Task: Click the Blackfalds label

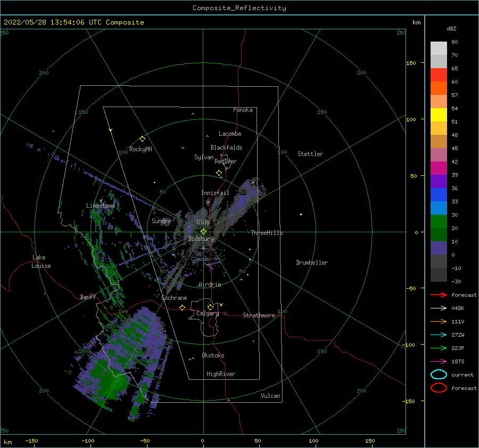Action: [x=226, y=148]
